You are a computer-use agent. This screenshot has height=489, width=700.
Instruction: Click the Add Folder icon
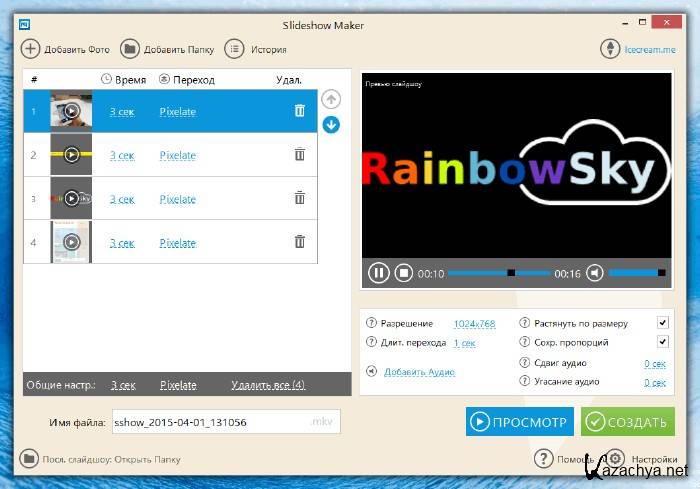click(129, 48)
